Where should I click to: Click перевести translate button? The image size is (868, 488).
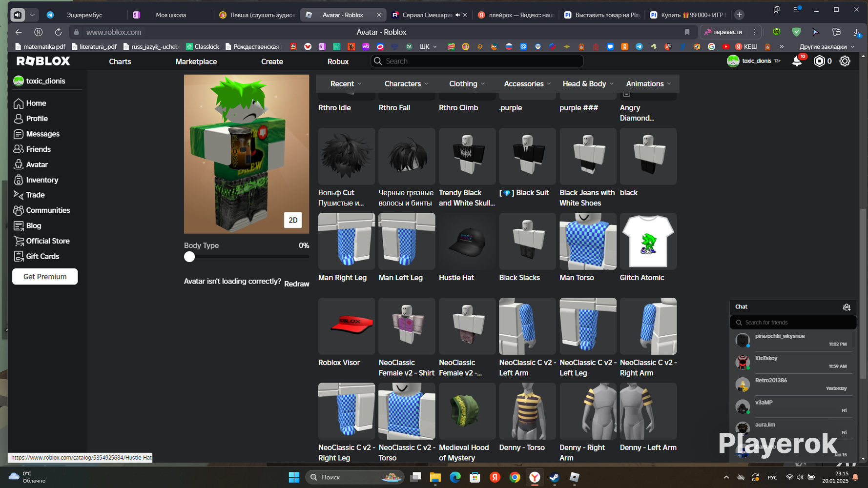pyautogui.click(x=723, y=32)
